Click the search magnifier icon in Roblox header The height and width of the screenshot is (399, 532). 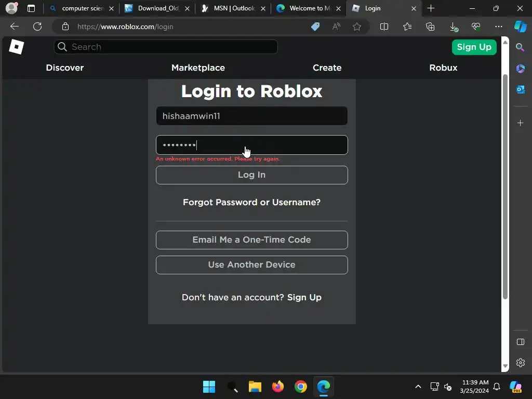point(62,47)
